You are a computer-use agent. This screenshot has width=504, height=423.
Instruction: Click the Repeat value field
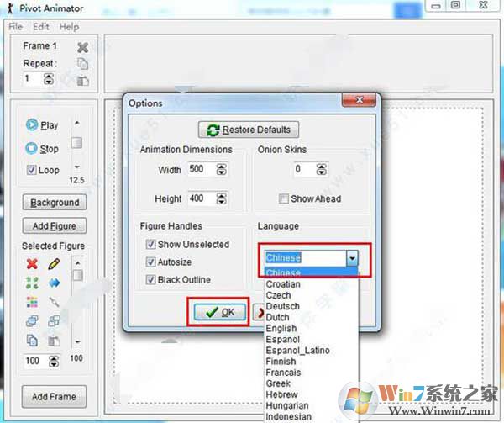tap(33, 78)
